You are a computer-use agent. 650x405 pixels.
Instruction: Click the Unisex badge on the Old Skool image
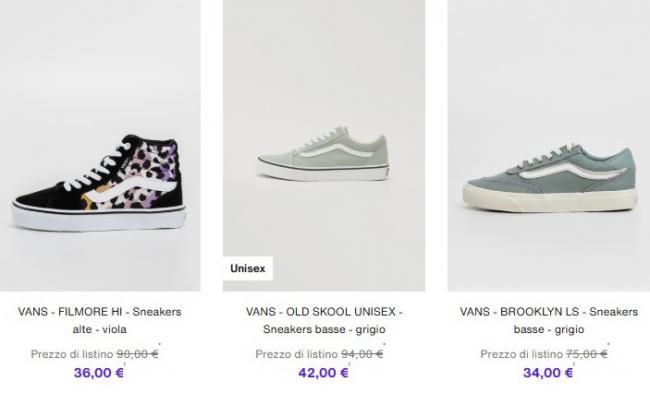click(247, 269)
